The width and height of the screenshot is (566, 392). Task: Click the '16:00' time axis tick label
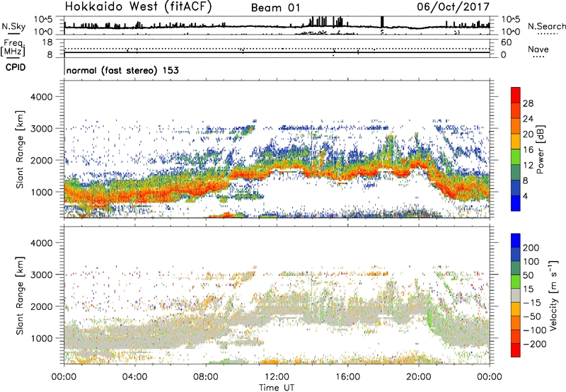pyautogui.click(x=347, y=377)
